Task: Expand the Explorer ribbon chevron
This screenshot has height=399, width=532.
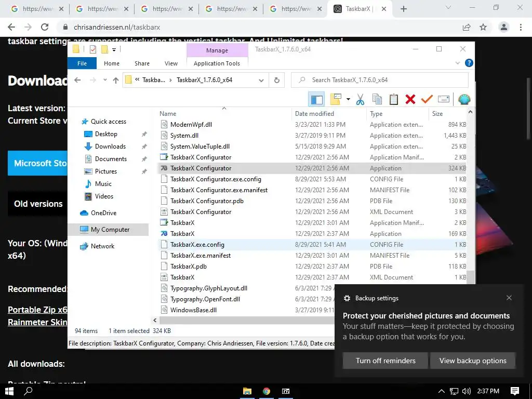Action: (x=457, y=63)
